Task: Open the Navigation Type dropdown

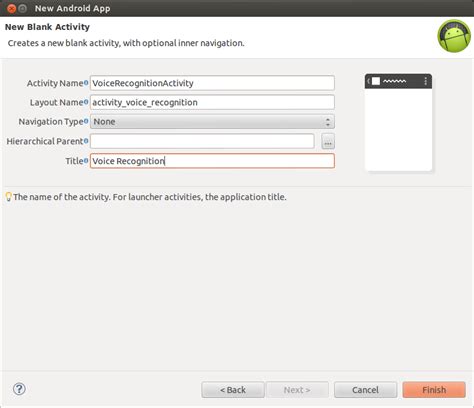Action: [212, 122]
